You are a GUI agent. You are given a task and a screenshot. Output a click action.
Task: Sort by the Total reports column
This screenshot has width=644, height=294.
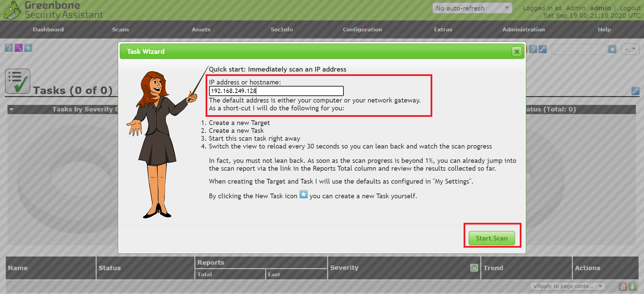[x=205, y=274]
